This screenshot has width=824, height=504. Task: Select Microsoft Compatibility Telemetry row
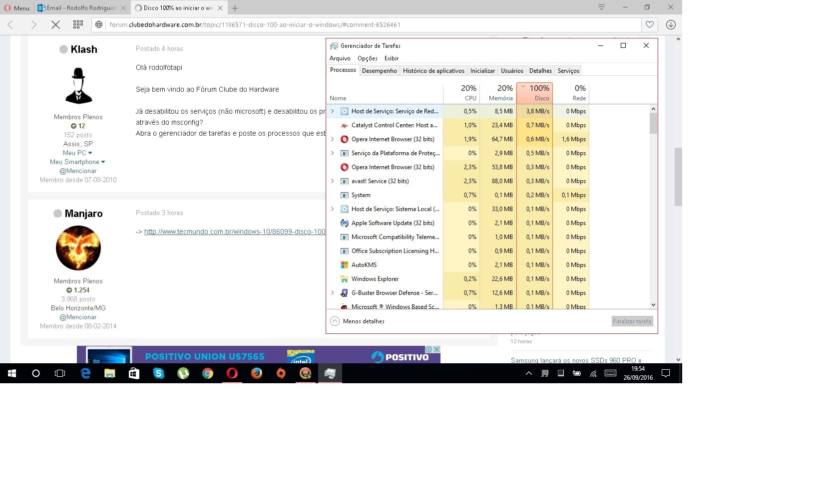pyautogui.click(x=459, y=237)
